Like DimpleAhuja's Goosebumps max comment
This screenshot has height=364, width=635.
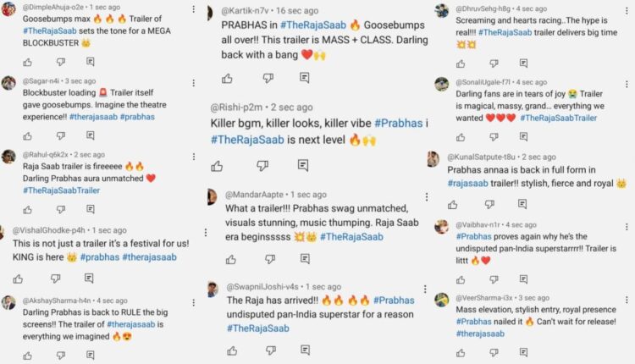pos(28,62)
